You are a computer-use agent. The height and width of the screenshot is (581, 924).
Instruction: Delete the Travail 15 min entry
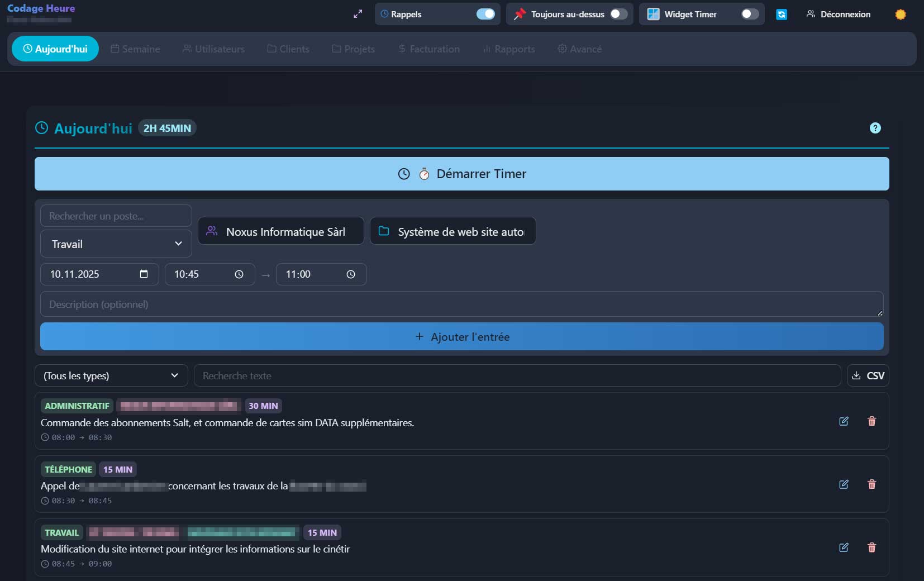coord(871,547)
